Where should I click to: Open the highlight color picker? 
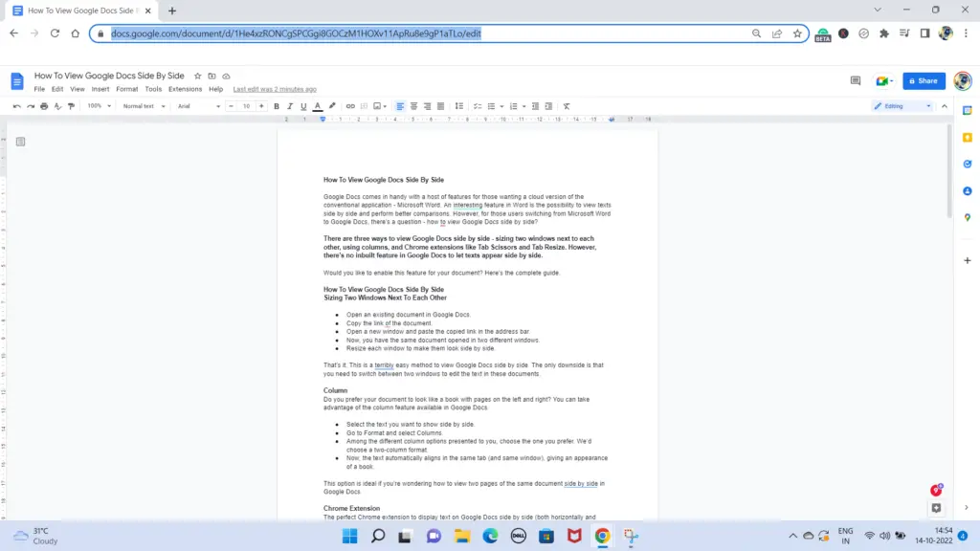[x=332, y=106]
